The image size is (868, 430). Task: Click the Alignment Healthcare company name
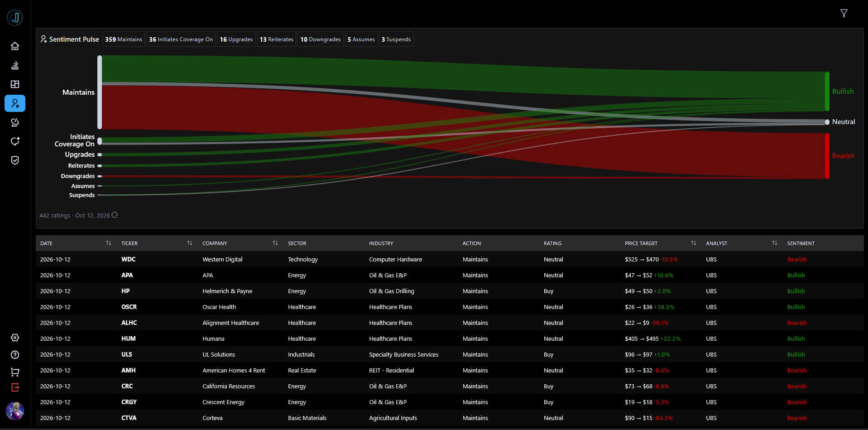point(231,323)
